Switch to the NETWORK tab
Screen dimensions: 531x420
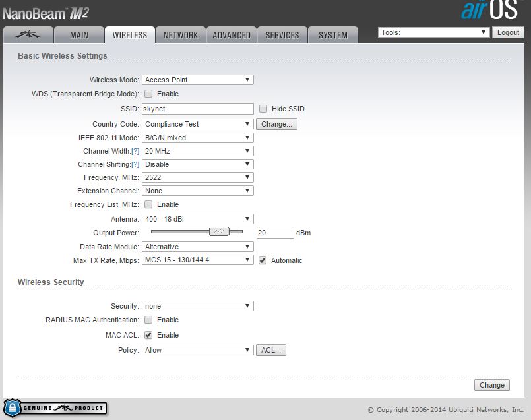181,35
